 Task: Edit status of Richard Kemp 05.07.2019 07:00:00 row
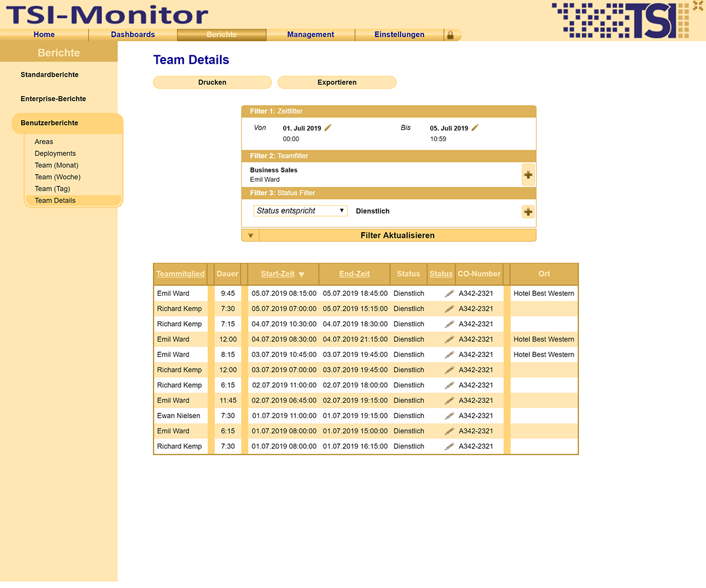pyautogui.click(x=449, y=309)
